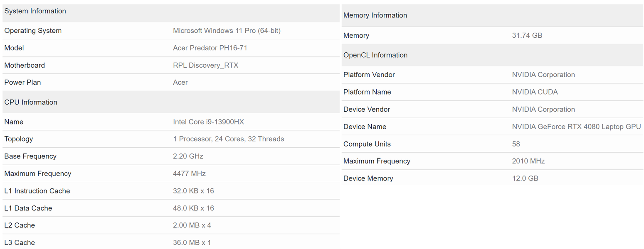Click the Intel Core i9-13900HX name
644x249 pixels.
click(x=209, y=122)
